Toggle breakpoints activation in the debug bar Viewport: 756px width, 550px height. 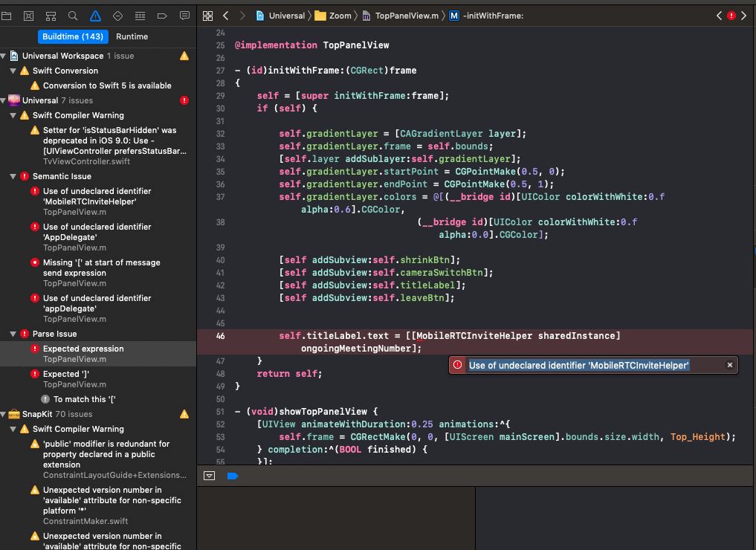[233, 476]
